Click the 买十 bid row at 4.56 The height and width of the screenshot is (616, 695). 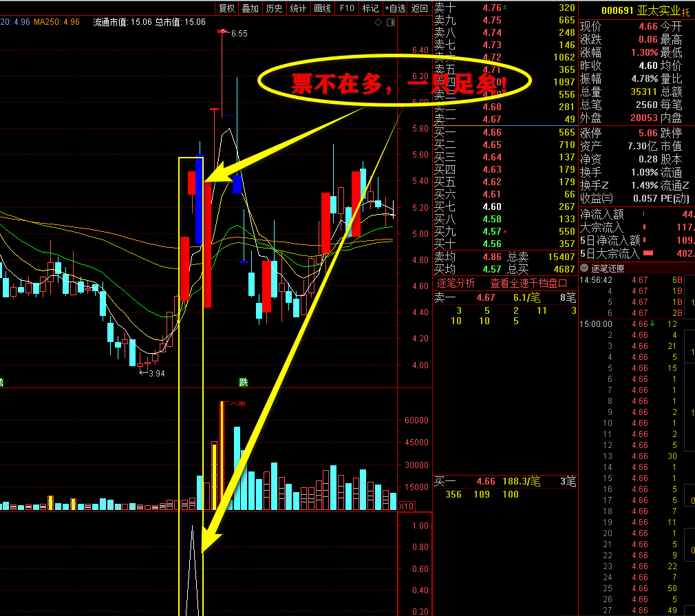click(x=504, y=244)
